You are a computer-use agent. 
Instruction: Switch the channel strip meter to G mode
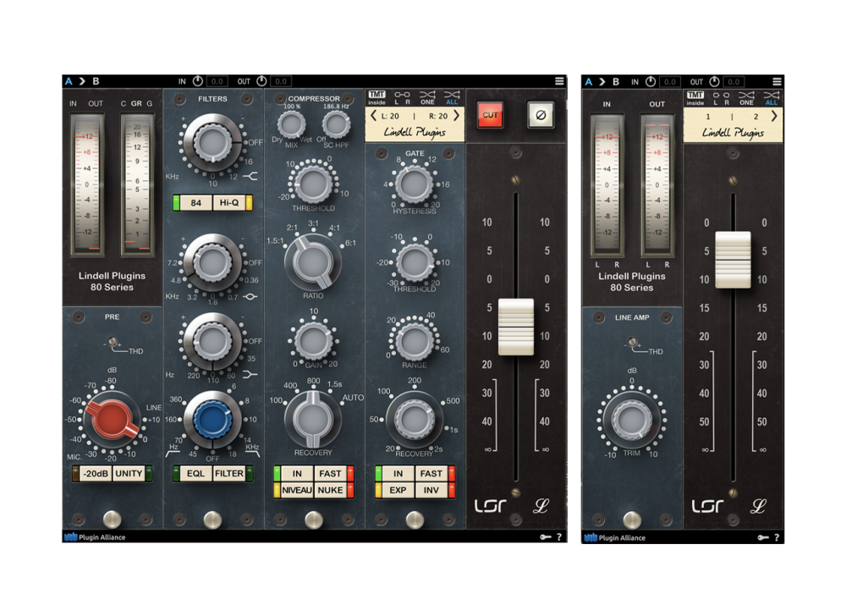click(150, 103)
